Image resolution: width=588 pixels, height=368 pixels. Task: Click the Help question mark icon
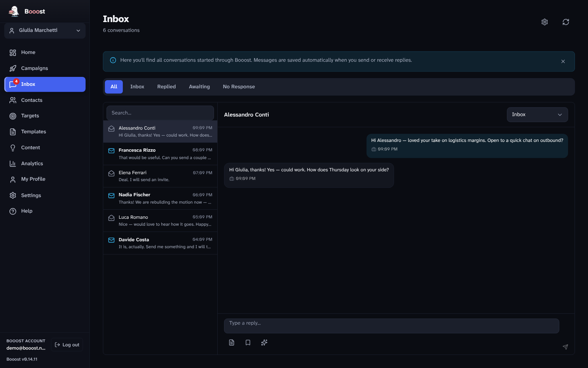(13, 211)
